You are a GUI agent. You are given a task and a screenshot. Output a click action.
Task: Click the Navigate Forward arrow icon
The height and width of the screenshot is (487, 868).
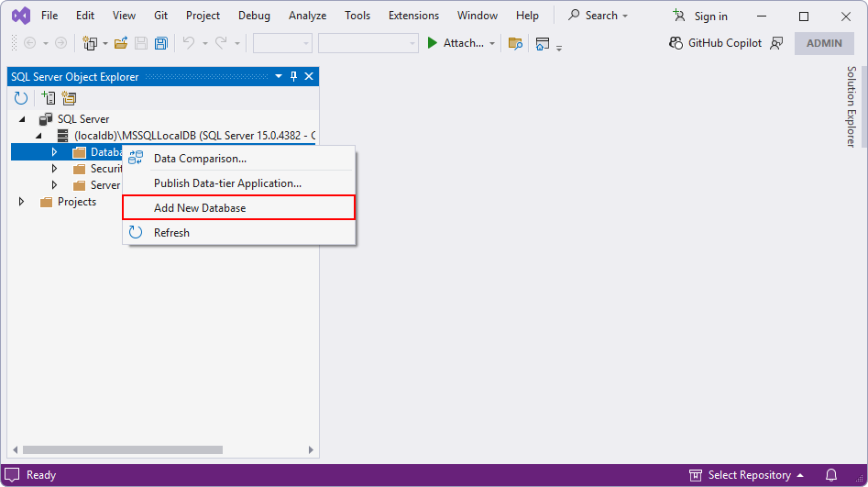click(60, 43)
